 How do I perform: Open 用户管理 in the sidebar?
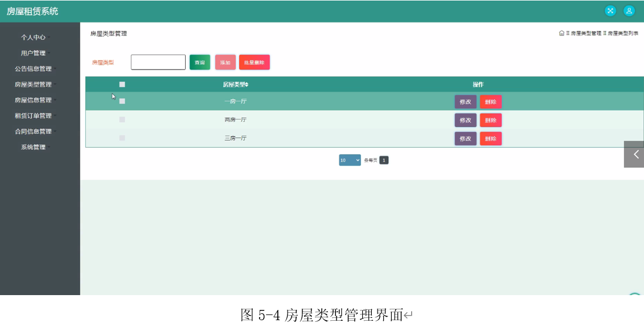[34, 52]
